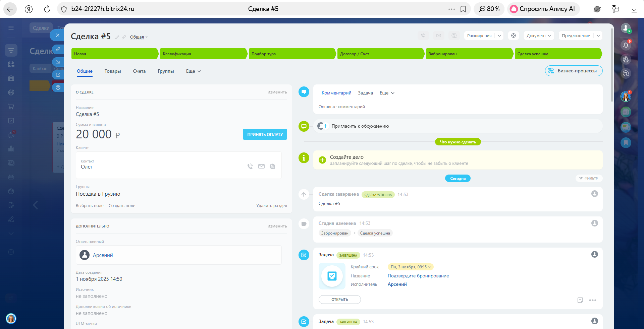
Task: Click Пригласить к обсуждению
Action: point(360,126)
